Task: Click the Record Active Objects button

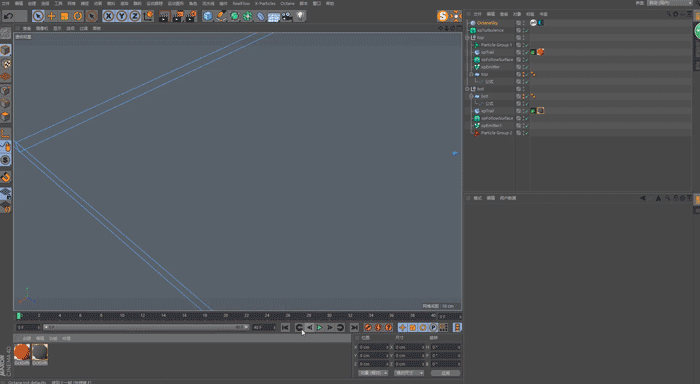Action: coord(368,328)
